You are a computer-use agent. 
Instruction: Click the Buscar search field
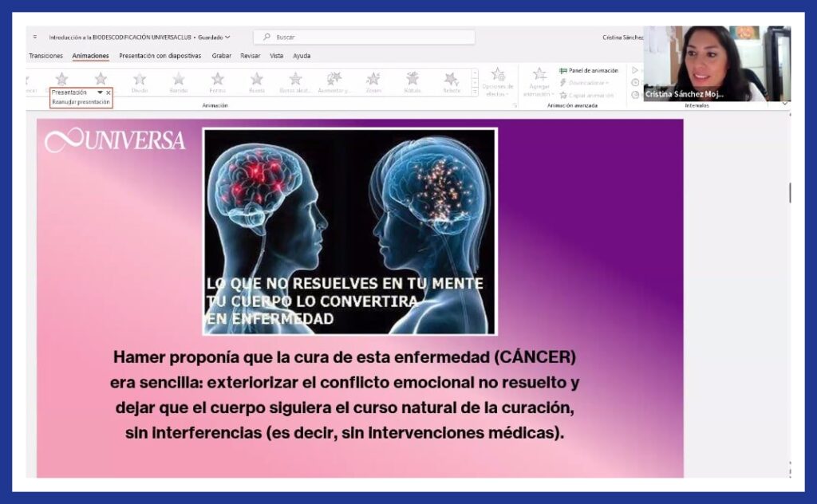coord(364,37)
